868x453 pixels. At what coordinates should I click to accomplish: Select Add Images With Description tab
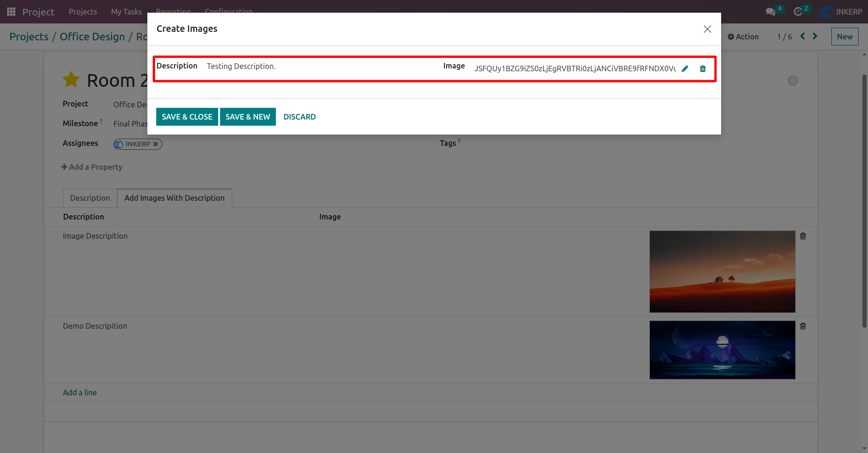tap(175, 198)
